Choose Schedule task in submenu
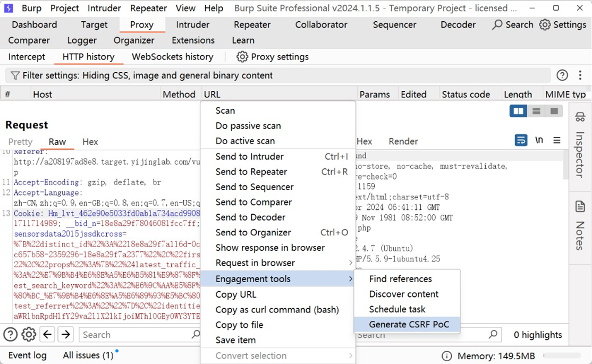 [407, 309]
